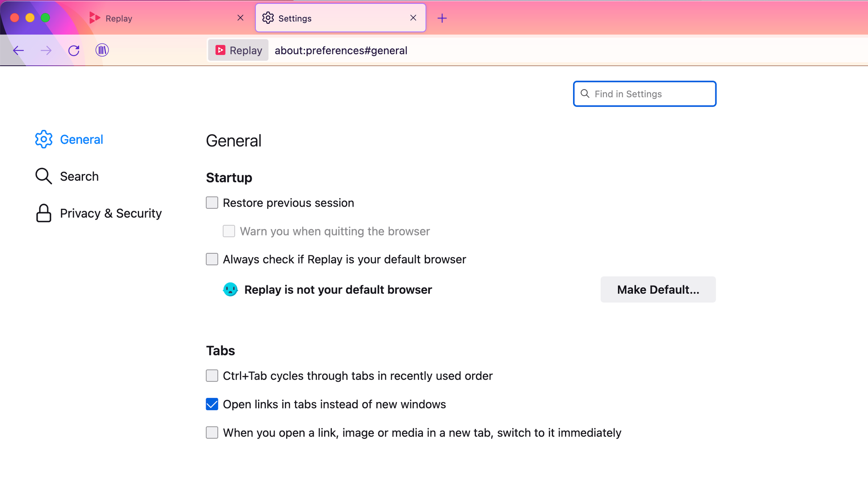The width and height of the screenshot is (868, 479).
Task: Open the Privacy & Security category
Action: (x=98, y=213)
